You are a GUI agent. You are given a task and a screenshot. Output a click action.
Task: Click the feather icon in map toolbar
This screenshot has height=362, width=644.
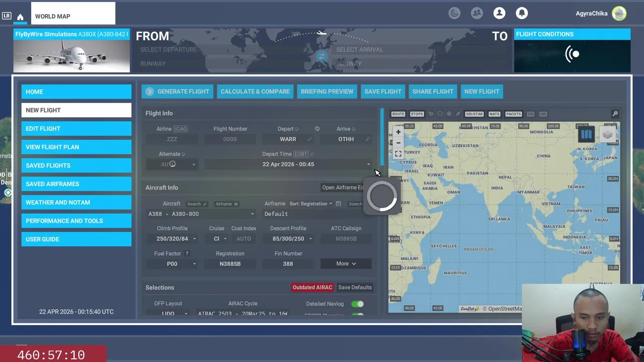point(458,114)
